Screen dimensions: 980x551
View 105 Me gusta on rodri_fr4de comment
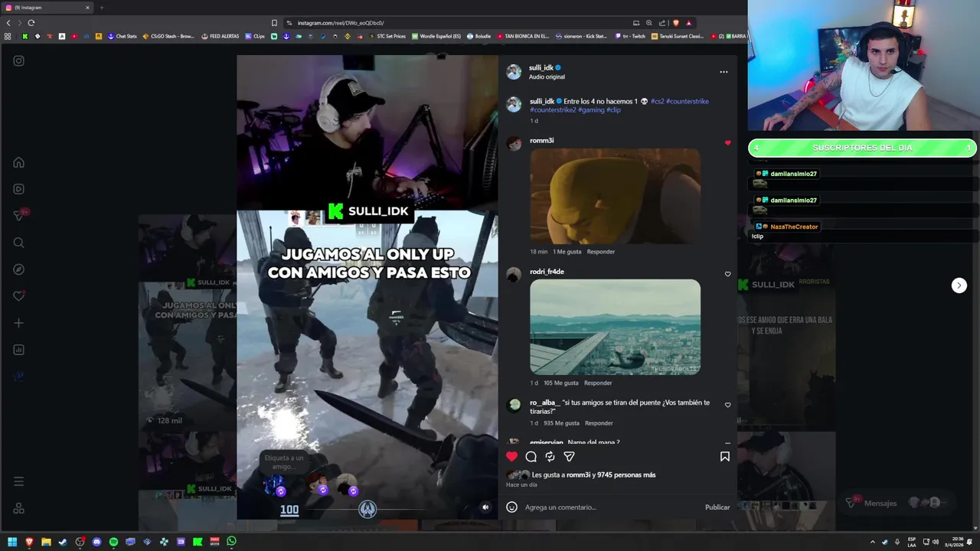pos(561,383)
